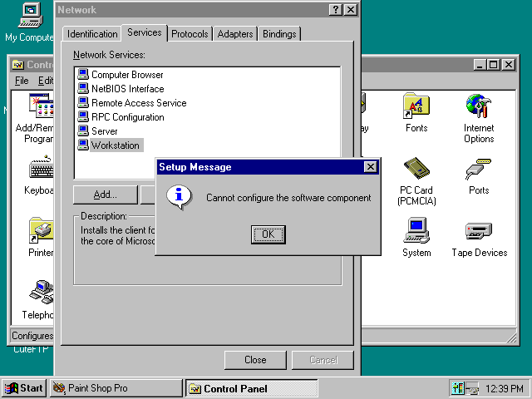Click My Computer desktop icon

[29, 22]
